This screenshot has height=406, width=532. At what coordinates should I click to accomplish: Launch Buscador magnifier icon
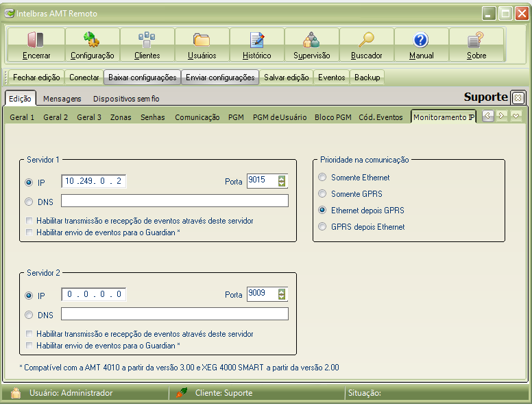point(366,39)
